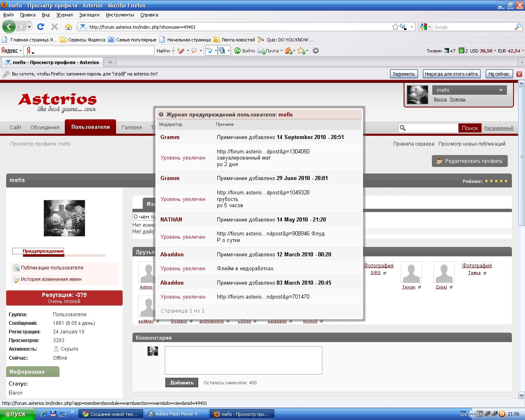Image resolution: width=525 pixels, height=420 pixels.
Task: Open Quiz: DO YOU KNOW bookmark
Action: click(285, 40)
